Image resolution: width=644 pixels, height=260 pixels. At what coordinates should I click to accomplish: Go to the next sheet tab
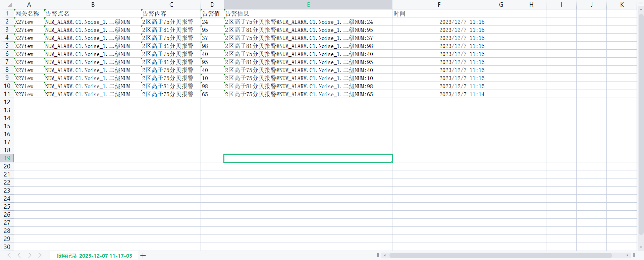tap(30, 255)
